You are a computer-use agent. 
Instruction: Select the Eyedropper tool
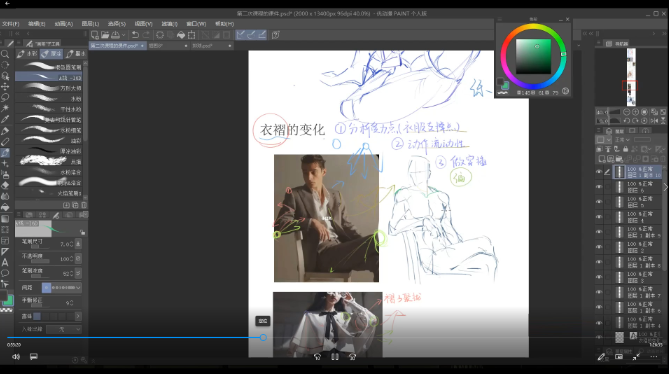5,120
